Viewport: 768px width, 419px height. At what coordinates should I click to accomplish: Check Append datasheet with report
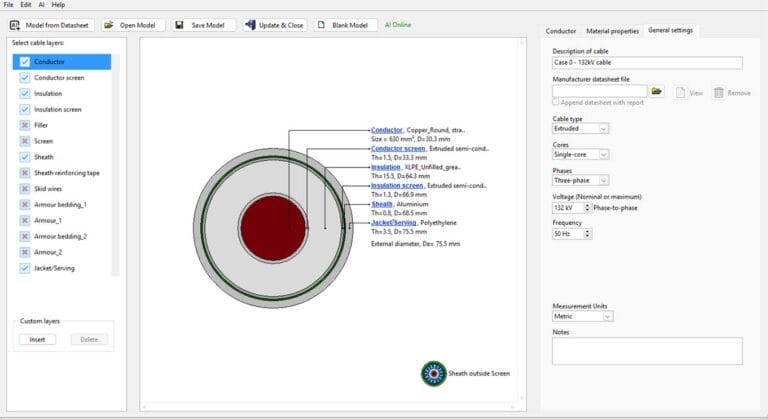click(555, 102)
